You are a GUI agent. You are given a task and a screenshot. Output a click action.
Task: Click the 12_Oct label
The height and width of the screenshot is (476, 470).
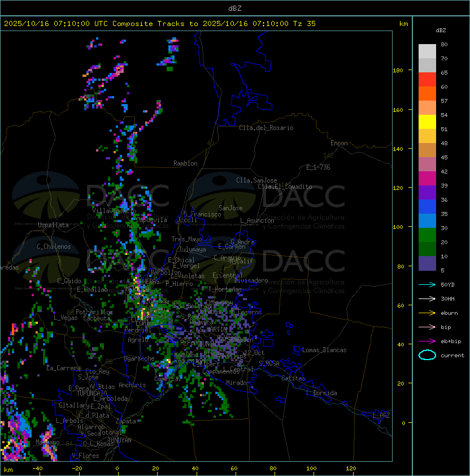tap(254, 353)
